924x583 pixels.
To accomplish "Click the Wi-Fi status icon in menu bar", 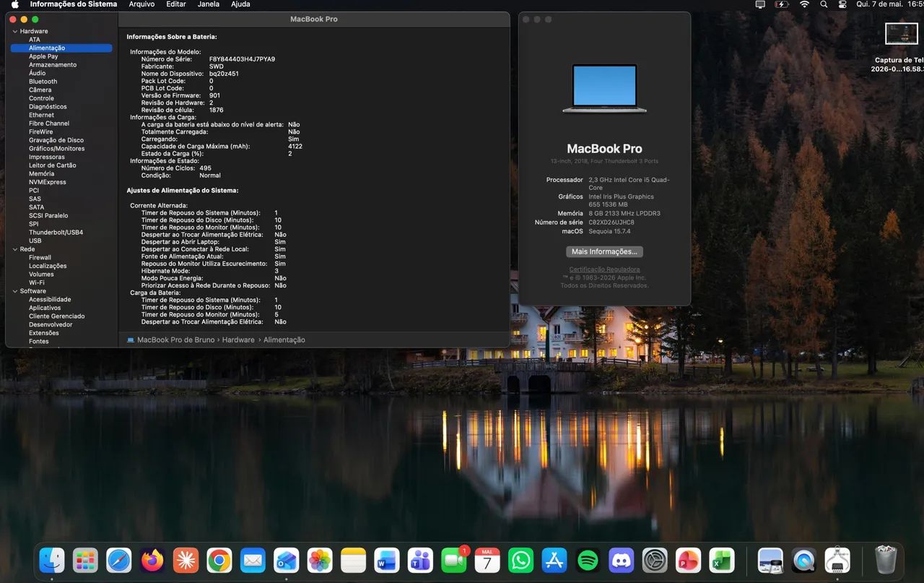I will (x=804, y=4).
